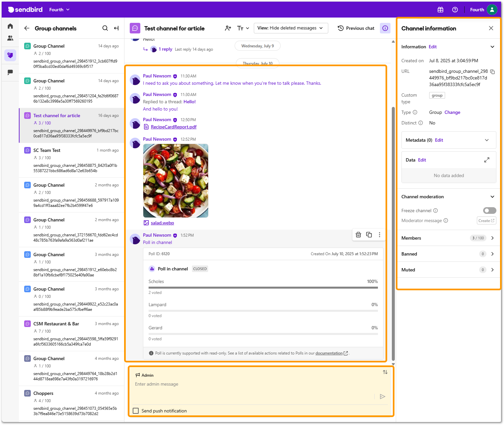Toggle the Freeze channel switch
This screenshot has width=504, height=425.
489,211
